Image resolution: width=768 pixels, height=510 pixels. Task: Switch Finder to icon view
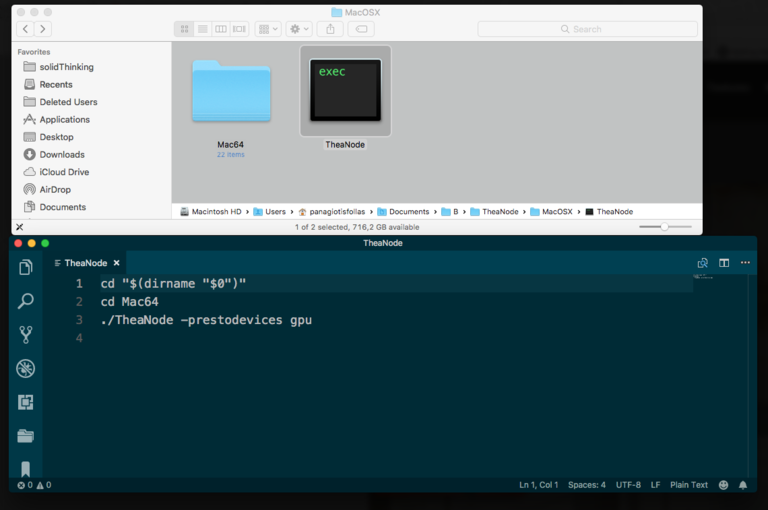click(x=185, y=29)
